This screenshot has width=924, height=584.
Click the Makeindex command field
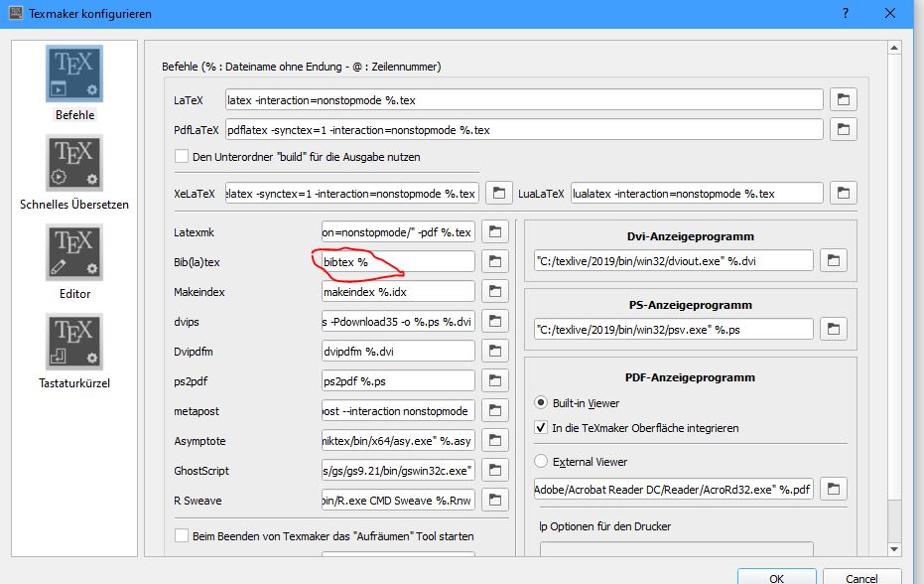[x=397, y=292]
